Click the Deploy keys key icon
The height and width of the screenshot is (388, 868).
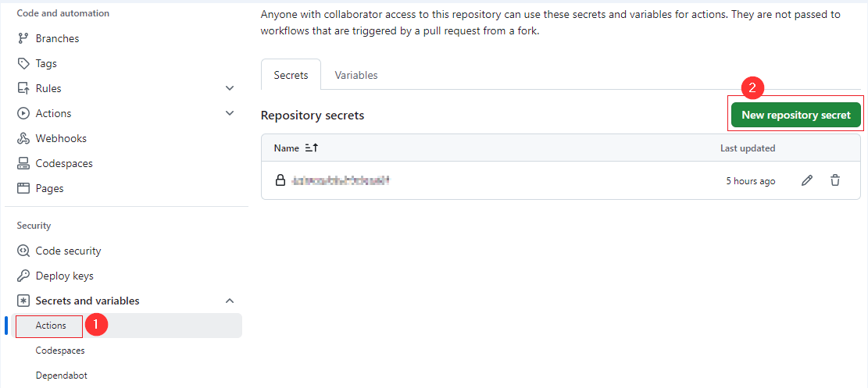(x=23, y=276)
